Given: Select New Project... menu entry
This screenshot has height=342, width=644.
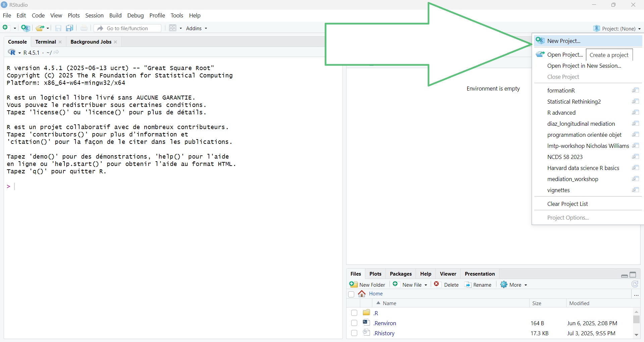Looking at the screenshot, I should 587,41.
